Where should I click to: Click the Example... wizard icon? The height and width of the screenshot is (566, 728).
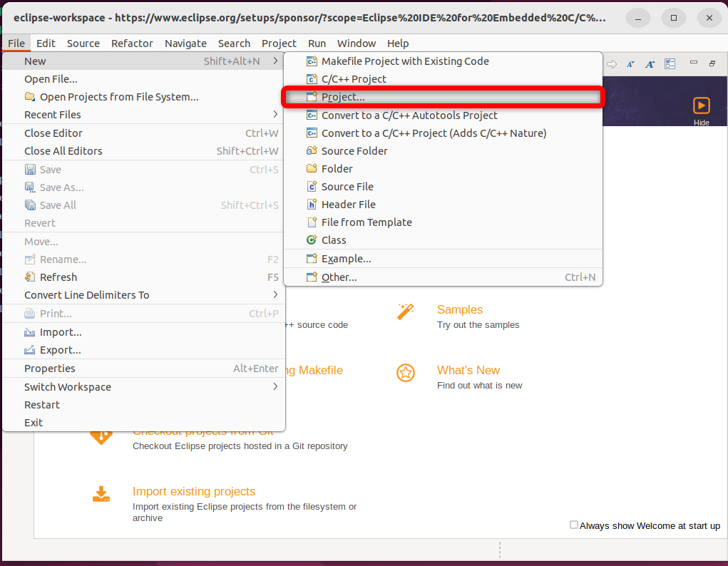(312, 259)
